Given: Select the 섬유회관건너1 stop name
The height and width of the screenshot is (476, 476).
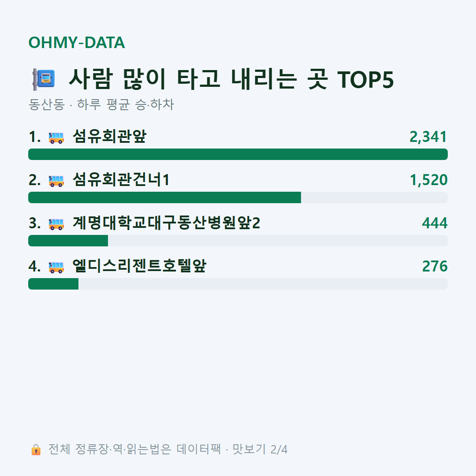Looking at the screenshot, I should pos(121,180).
